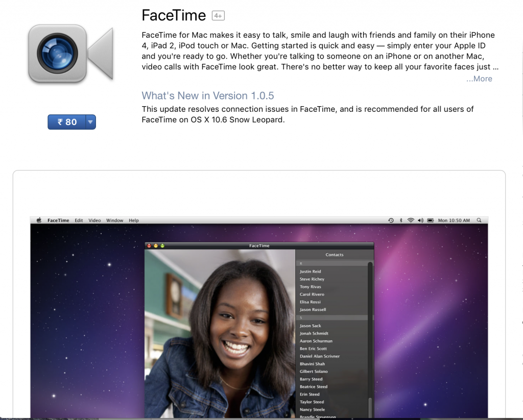Open the Video menu in screenshot
Viewport: 523px width, 420px height.
pyautogui.click(x=94, y=220)
